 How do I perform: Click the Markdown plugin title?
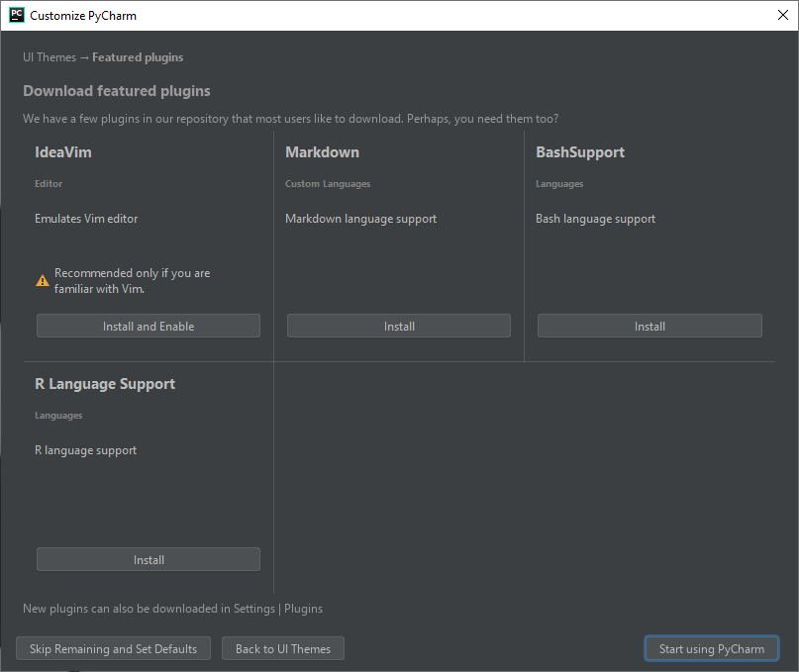pos(322,151)
